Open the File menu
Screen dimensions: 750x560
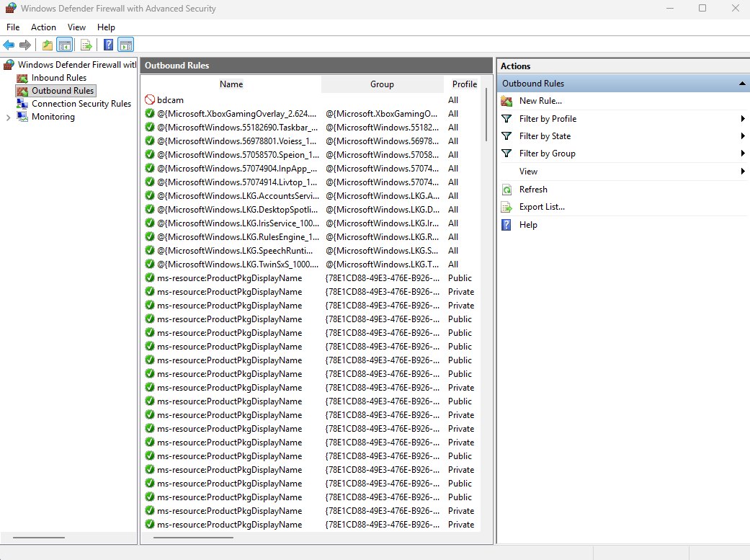coord(13,27)
